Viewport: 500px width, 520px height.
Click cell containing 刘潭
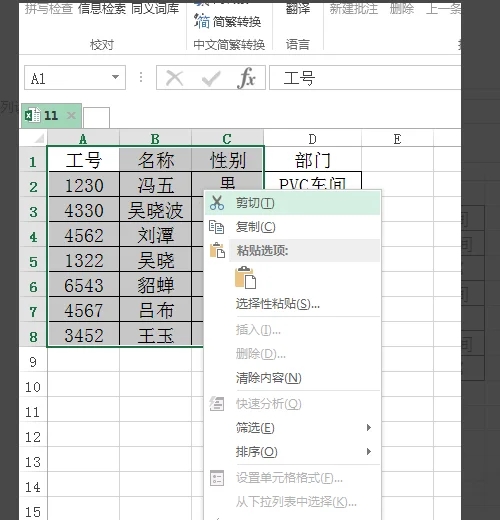156,235
